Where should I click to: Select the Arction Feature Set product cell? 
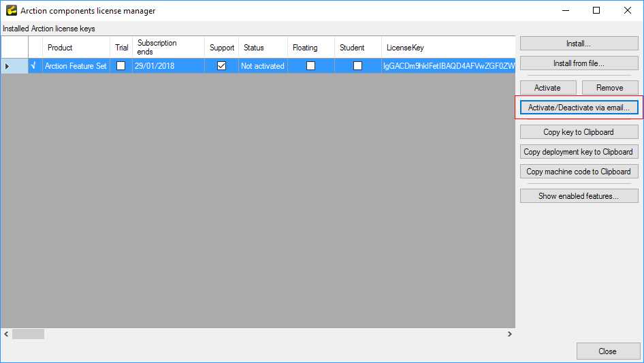[x=76, y=66]
